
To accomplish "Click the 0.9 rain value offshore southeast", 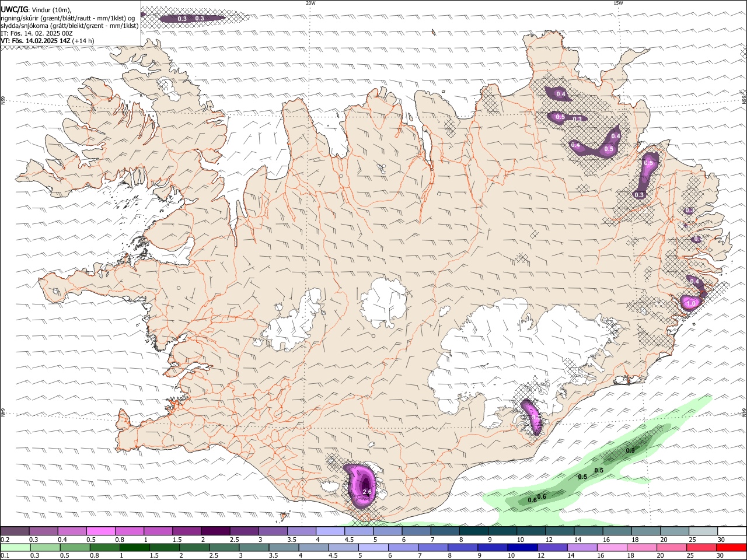I will point(630,450).
